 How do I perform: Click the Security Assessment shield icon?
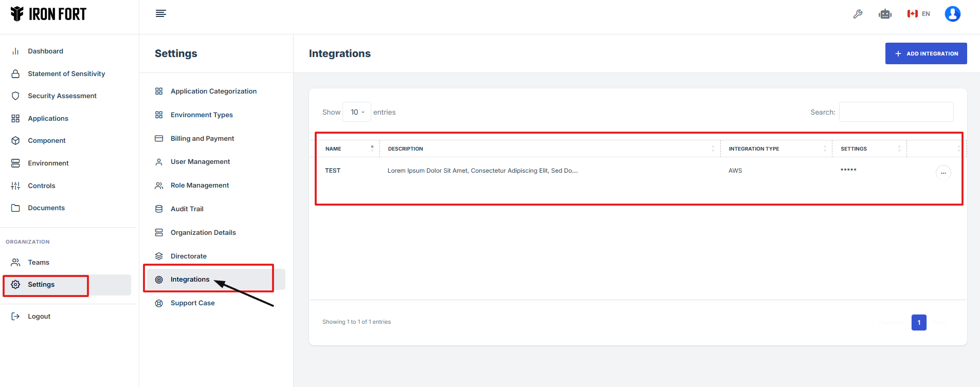[x=15, y=96]
